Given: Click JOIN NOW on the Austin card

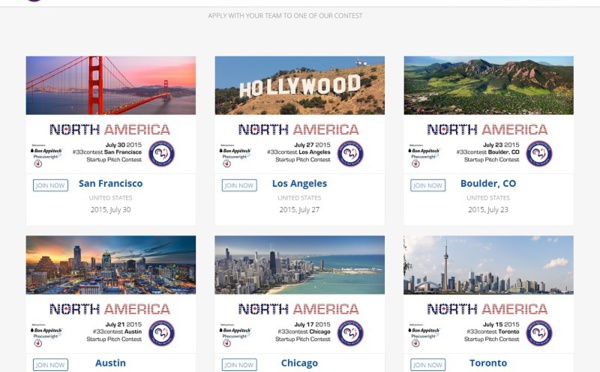Looking at the screenshot, I should coord(51,365).
